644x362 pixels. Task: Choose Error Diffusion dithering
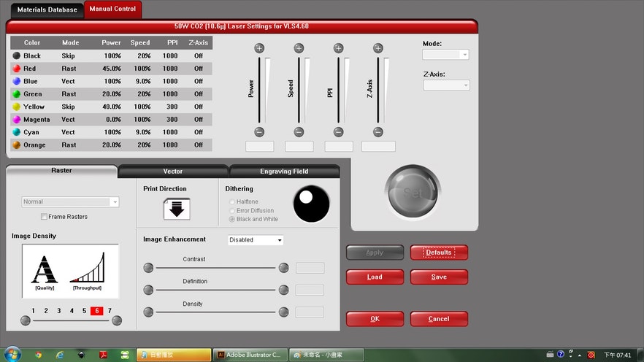pos(233,210)
